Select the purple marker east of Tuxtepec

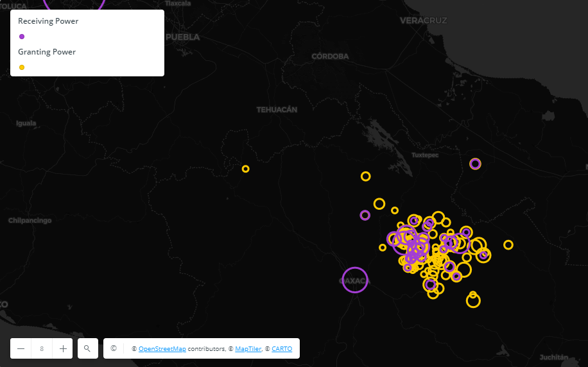pyautogui.click(x=475, y=164)
